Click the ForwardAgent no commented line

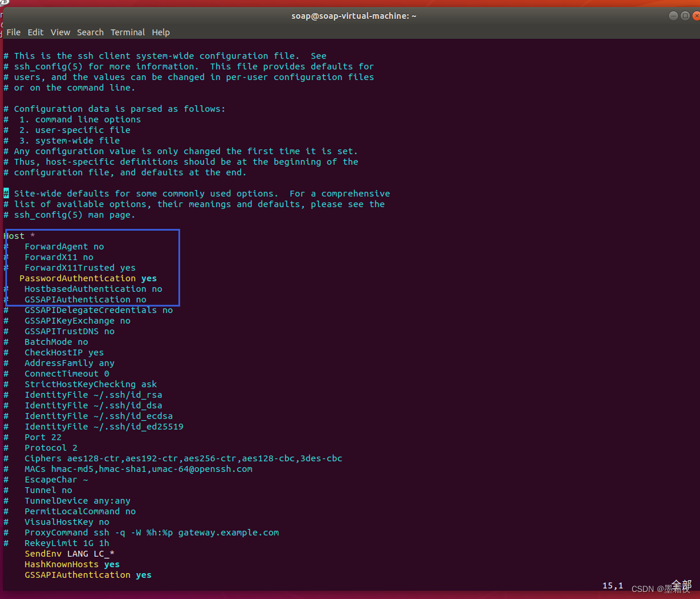tap(64, 246)
